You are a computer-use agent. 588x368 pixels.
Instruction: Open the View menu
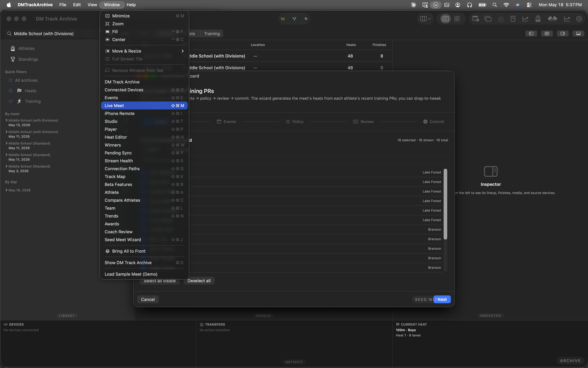92,5
